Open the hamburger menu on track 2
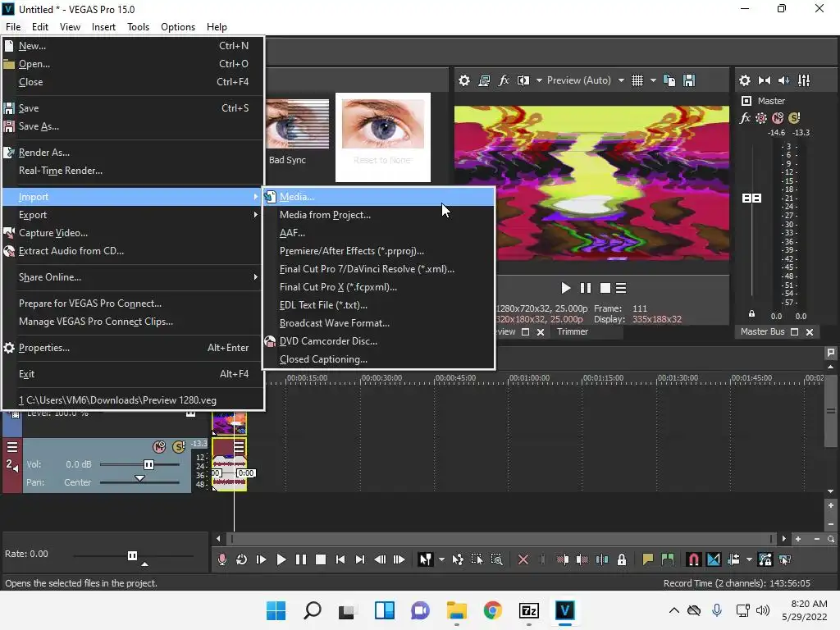The width and height of the screenshot is (840, 630). click(12, 447)
